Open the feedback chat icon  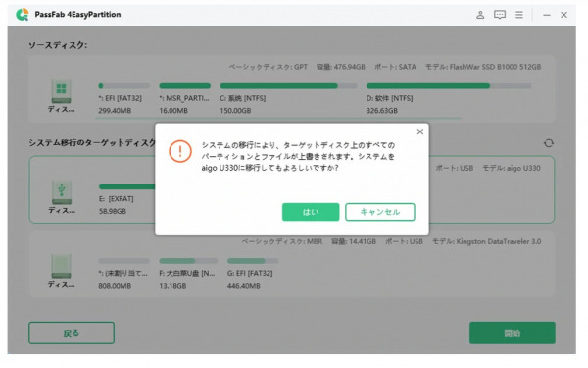point(500,15)
